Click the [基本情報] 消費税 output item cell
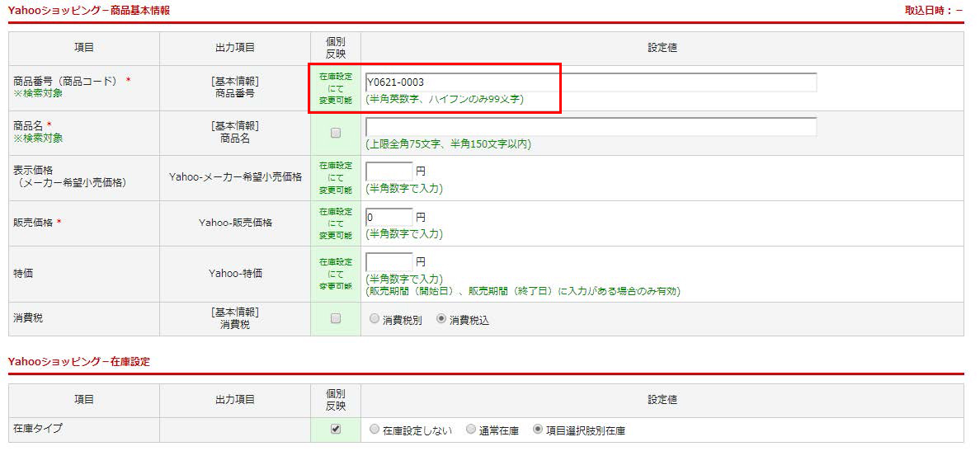This screenshot has height=451, width=980. click(x=235, y=318)
